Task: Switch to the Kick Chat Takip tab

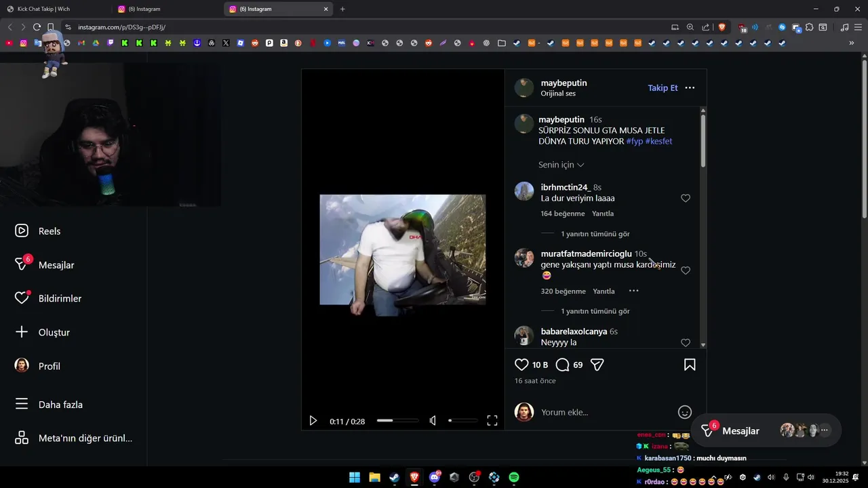Action: click(56, 9)
